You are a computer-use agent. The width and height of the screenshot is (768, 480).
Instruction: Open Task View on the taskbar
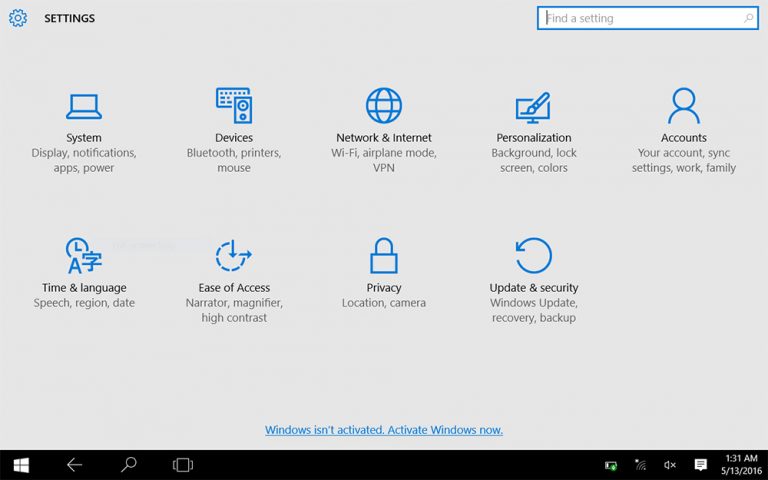pos(182,465)
